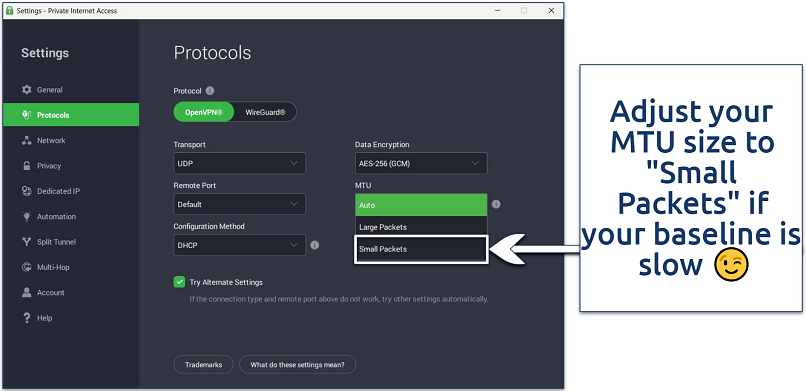Minimize the Settings window
Viewport: 806px width, 391px height.
pos(498,10)
